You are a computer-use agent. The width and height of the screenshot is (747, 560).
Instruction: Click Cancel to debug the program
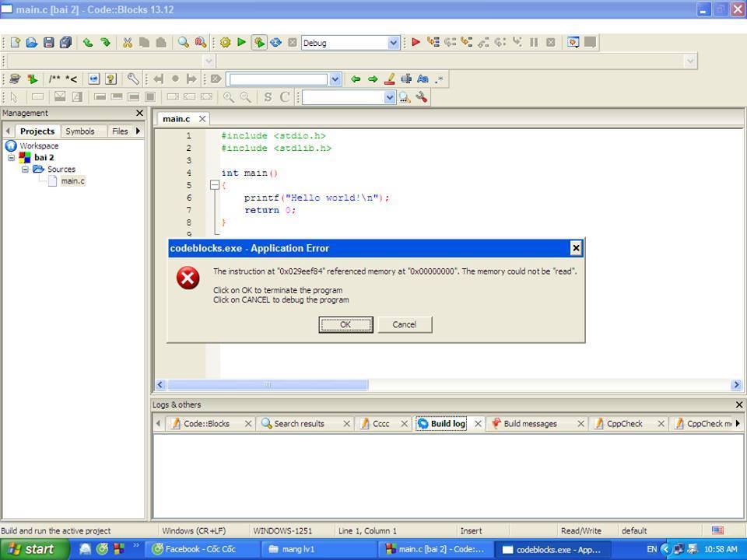tap(405, 324)
